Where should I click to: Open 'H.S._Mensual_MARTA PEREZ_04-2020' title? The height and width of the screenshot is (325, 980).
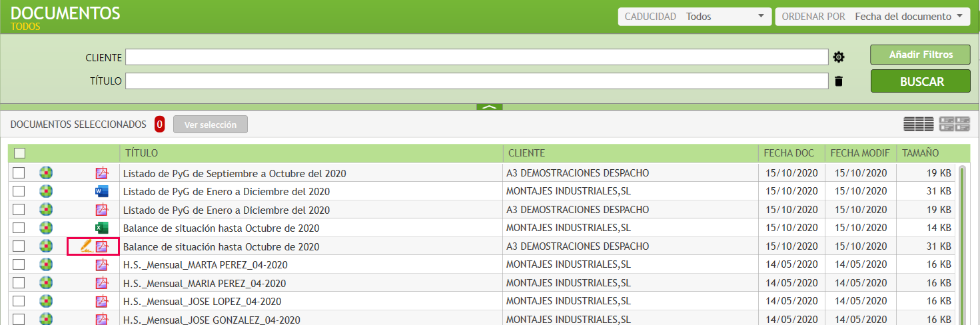pos(205,265)
